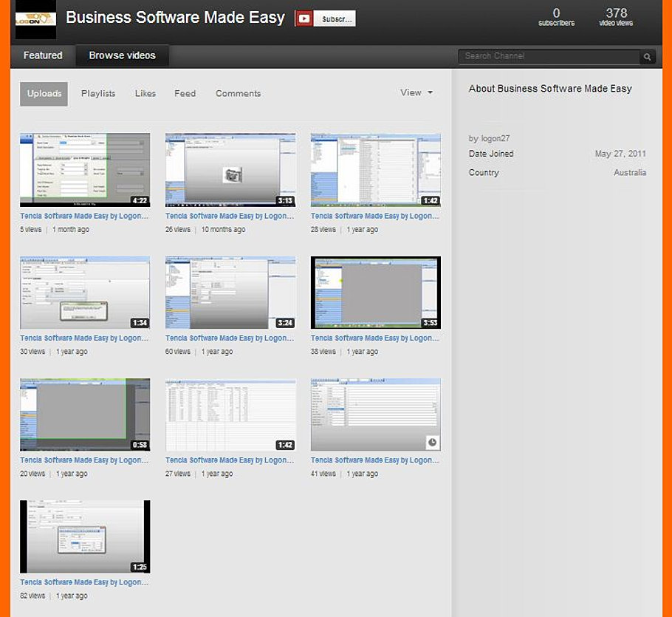
Task: Click the '0 subscribers' counter
Action: pos(556,17)
